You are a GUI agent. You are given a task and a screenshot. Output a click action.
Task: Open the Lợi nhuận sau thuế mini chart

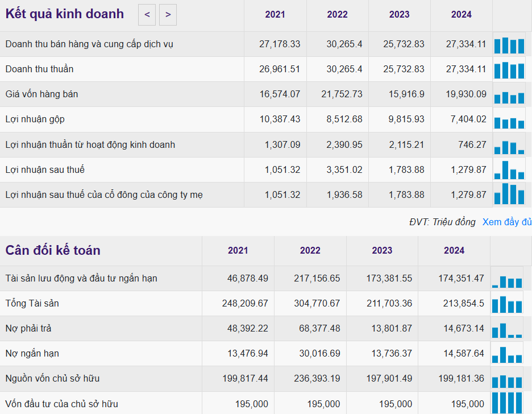pyautogui.click(x=509, y=169)
